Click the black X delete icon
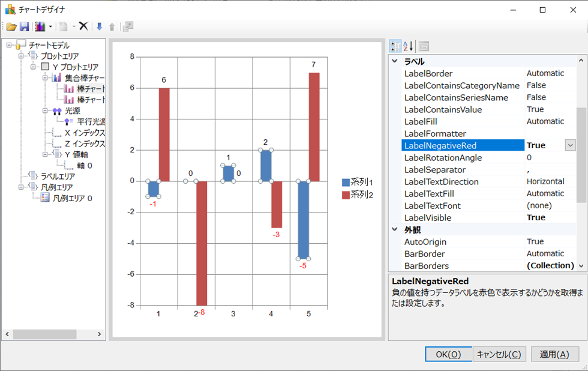The width and height of the screenshot is (588, 371). (x=83, y=27)
